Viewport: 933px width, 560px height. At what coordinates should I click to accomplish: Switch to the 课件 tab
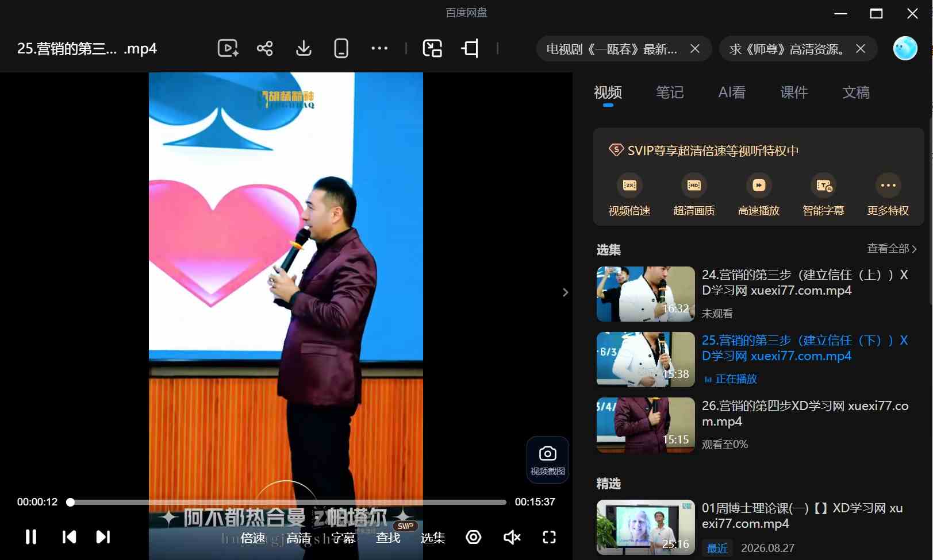click(x=794, y=92)
